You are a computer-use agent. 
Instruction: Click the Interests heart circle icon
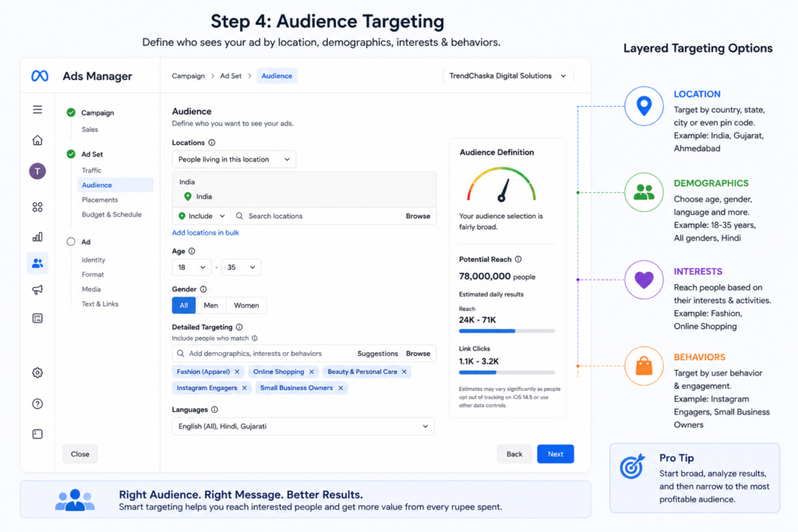pos(644,280)
